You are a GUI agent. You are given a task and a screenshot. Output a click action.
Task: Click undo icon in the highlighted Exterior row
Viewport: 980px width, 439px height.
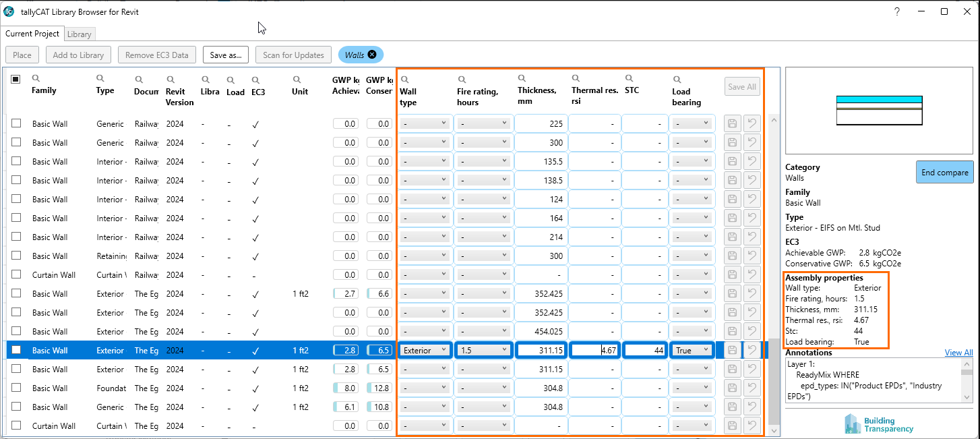click(752, 350)
